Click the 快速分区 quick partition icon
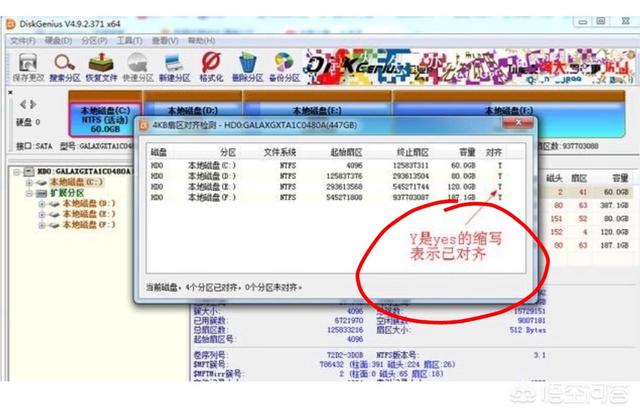This screenshot has height=415, width=640. tap(138, 67)
